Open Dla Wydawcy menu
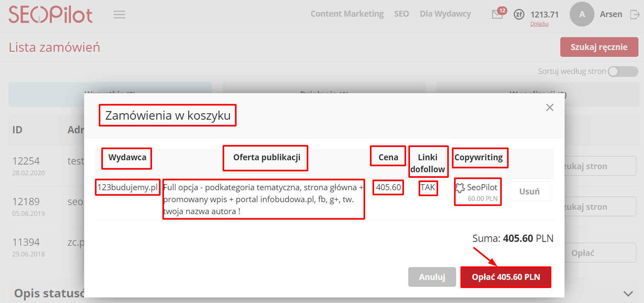644x303 pixels. [445, 14]
